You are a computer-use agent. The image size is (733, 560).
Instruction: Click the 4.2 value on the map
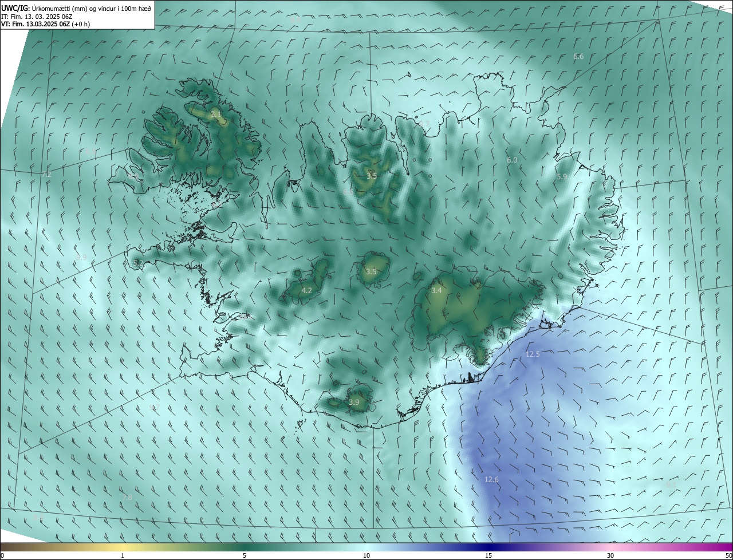(x=306, y=291)
